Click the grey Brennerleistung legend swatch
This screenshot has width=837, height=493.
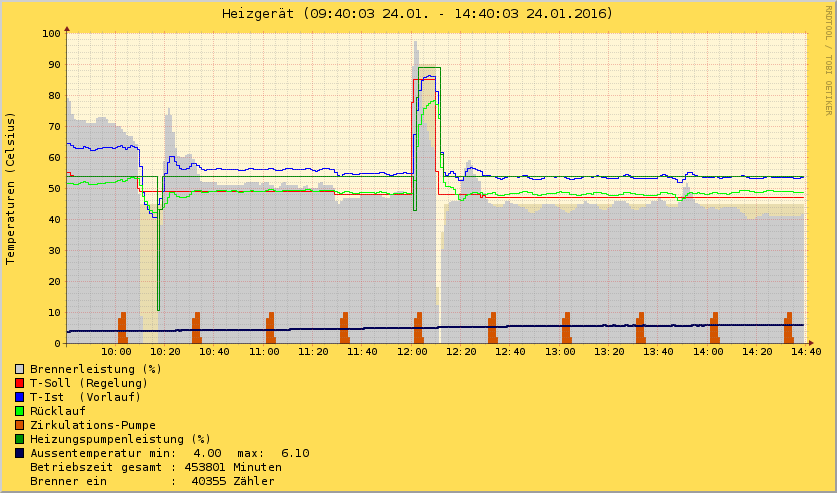[20, 369]
